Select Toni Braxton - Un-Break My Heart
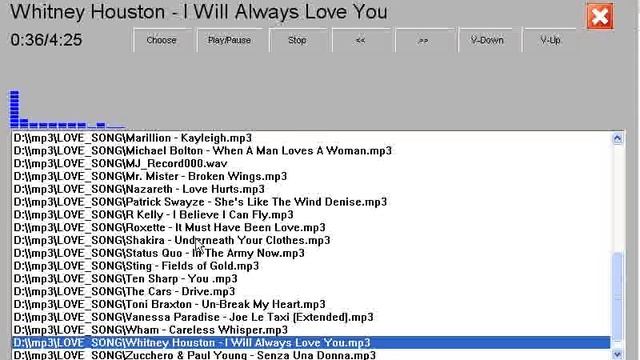This screenshot has width=640, height=360. [311, 304]
